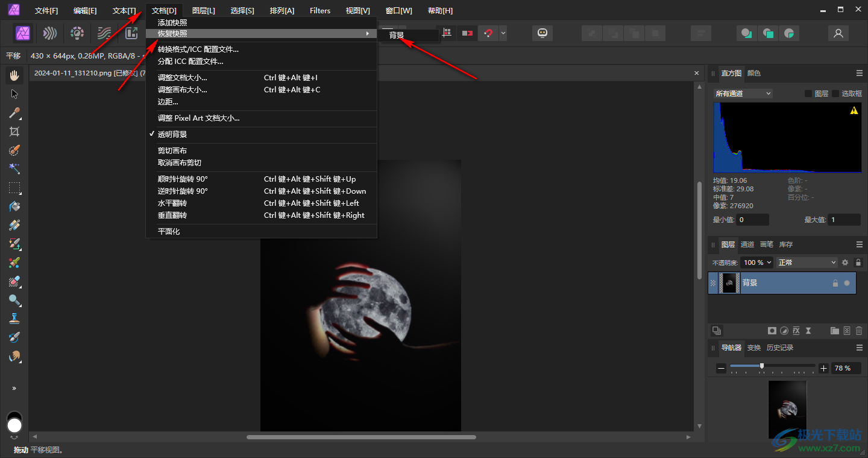
Task: Open the Develop Persona icon
Action: (77, 33)
